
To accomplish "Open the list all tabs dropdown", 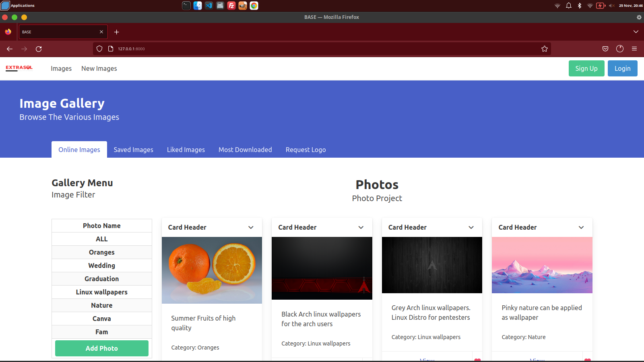I will [636, 32].
